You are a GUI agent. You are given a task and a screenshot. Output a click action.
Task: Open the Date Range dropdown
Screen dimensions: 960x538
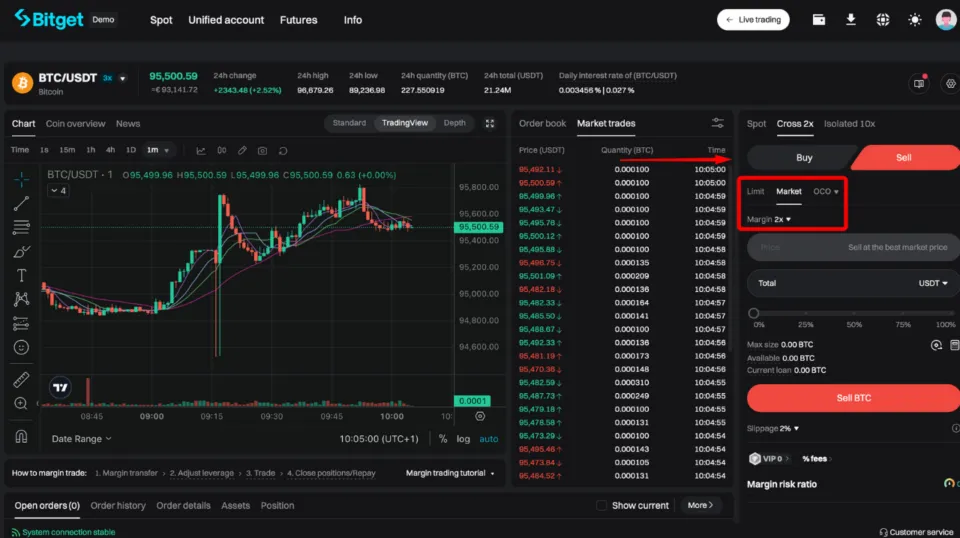[x=81, y=439]
